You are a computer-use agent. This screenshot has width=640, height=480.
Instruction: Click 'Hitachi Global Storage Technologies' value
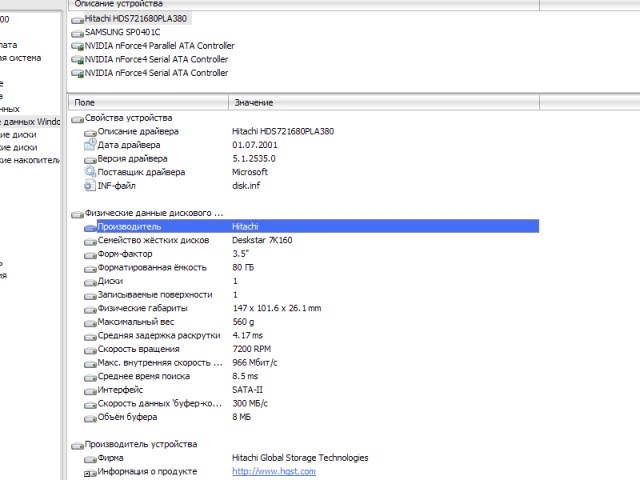pyautogui.click(x=300, y=458)
